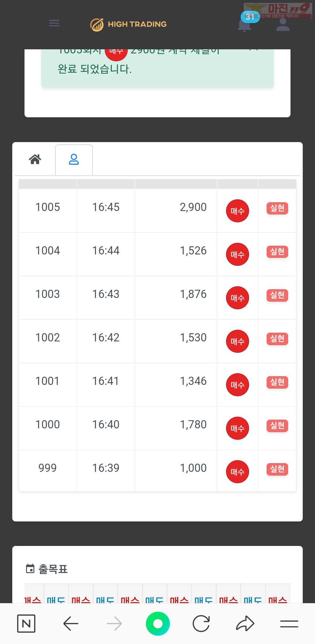
Task: Tap the green circle search button
Action: tap(158, 624)
